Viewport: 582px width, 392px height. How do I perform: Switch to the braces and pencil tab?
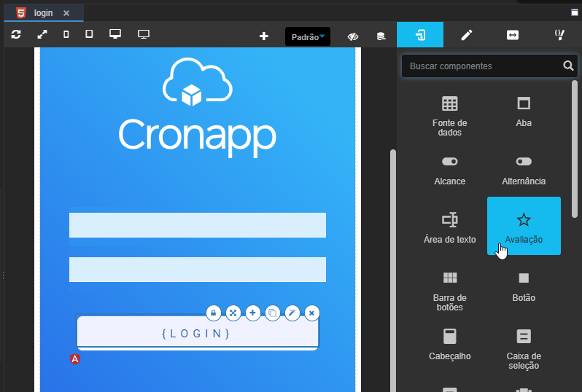pyautogui.click(x=559, y=35)
